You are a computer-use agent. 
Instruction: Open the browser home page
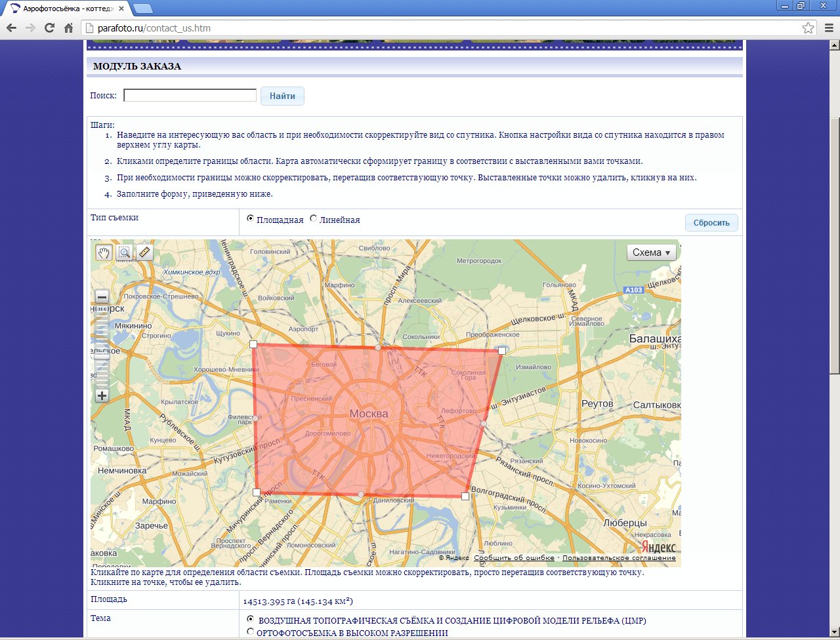click(68, 28)
